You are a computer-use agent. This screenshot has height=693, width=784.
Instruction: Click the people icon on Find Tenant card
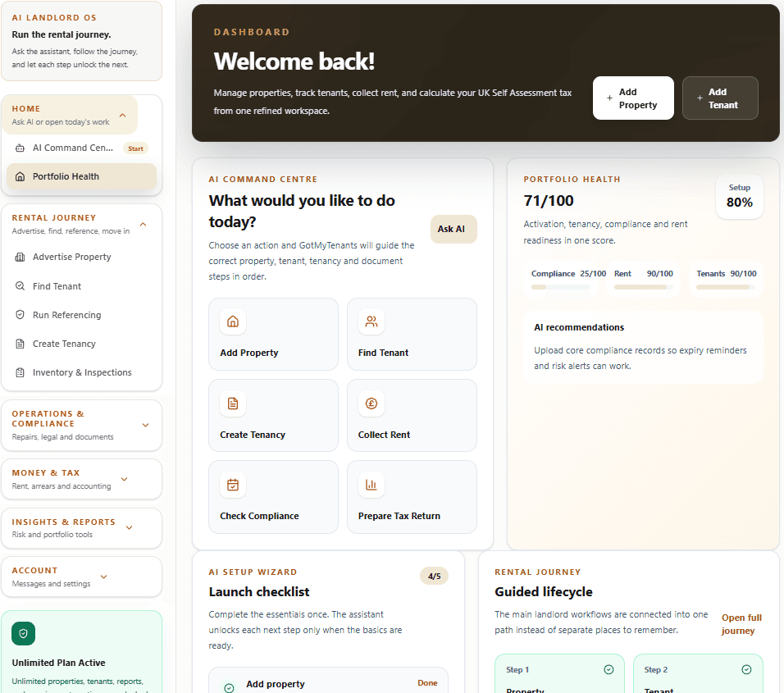click(371, 321)
